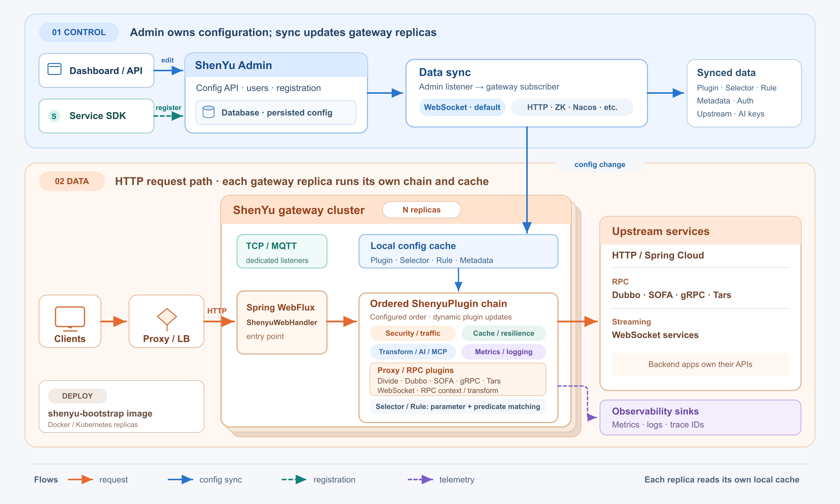Click the WebSocket services text

pos(655,335)
